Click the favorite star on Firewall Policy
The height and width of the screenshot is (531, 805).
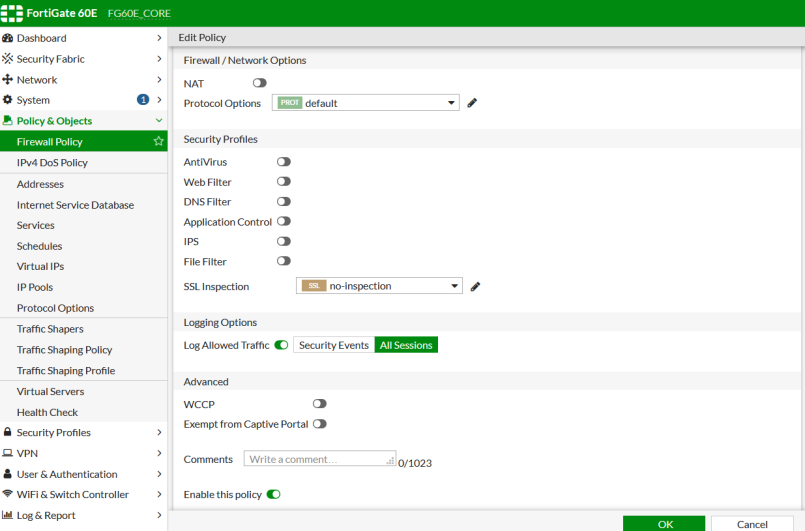coord(158,141)
